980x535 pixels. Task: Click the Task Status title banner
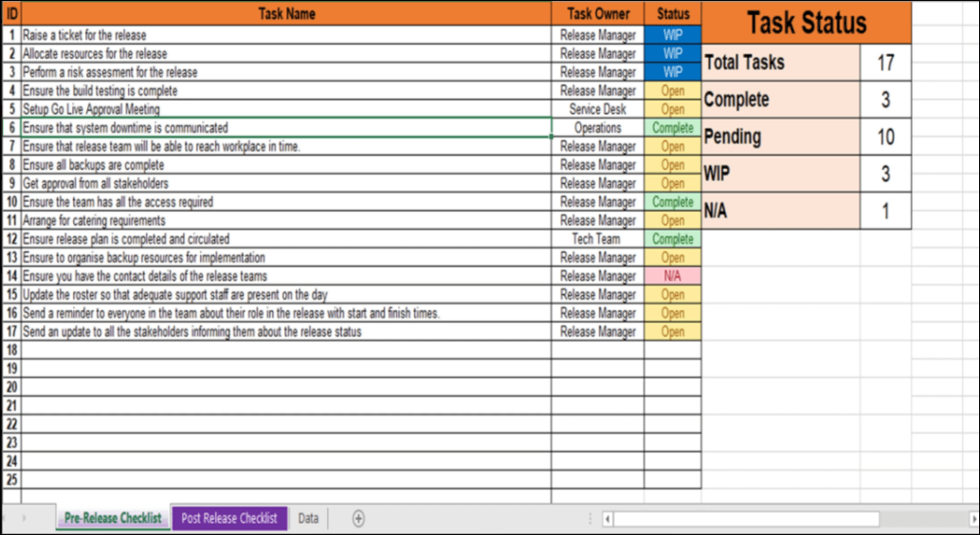point(807,23)
